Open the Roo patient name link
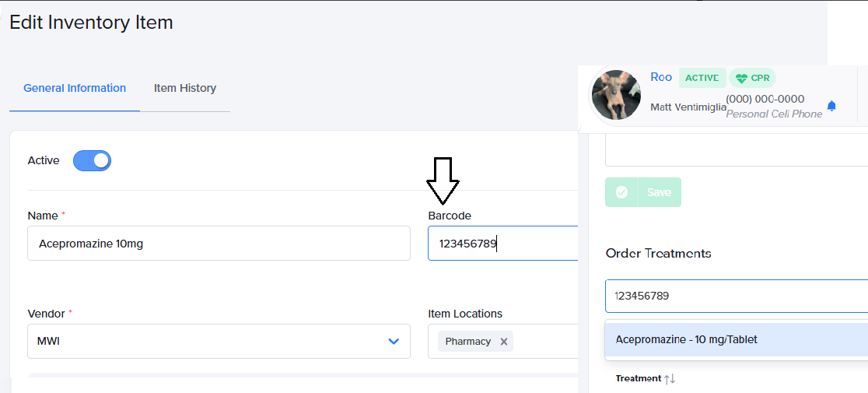The width and height of the screenshot is (868, 393). coord(661,77)
